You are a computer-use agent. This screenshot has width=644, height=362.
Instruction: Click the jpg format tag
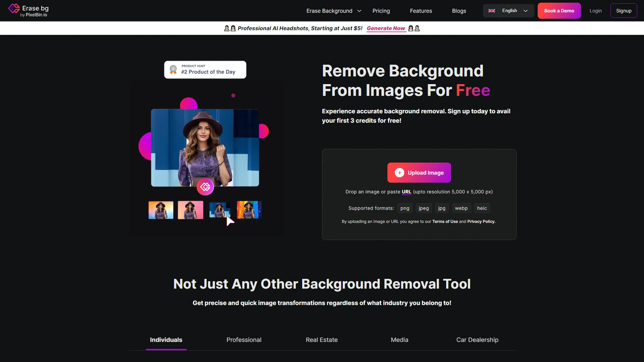pyautogui.click(x=442, y=208)
